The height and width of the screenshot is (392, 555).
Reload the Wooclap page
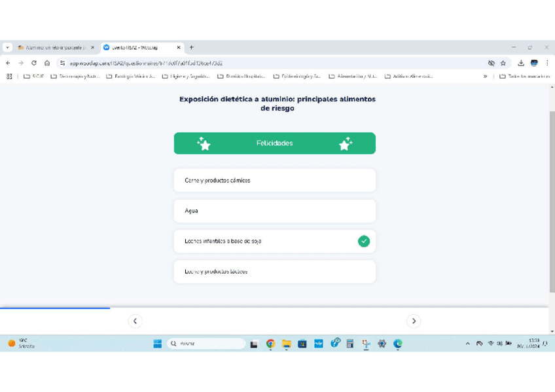pos(34,63)
